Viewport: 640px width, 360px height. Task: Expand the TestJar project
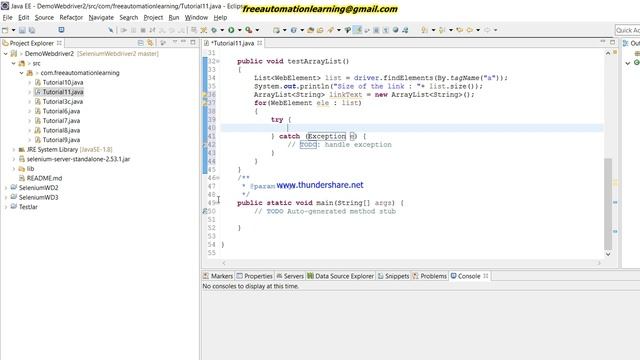6,207
